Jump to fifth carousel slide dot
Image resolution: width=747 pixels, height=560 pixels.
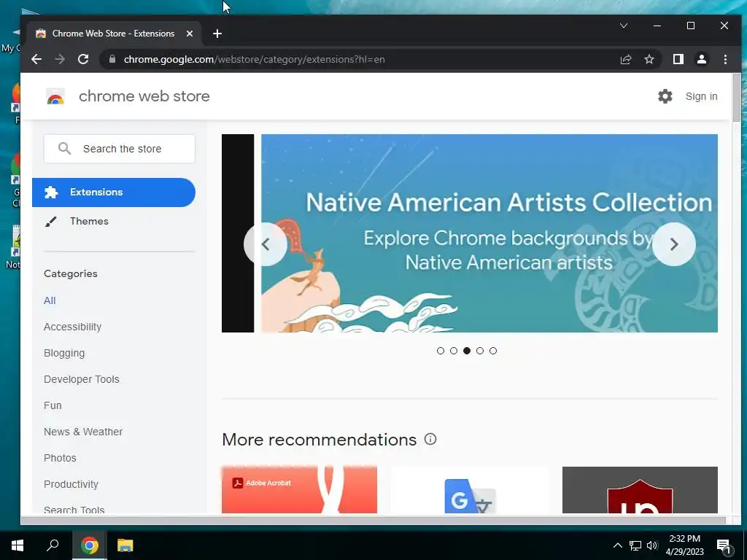tap(493, 351)
